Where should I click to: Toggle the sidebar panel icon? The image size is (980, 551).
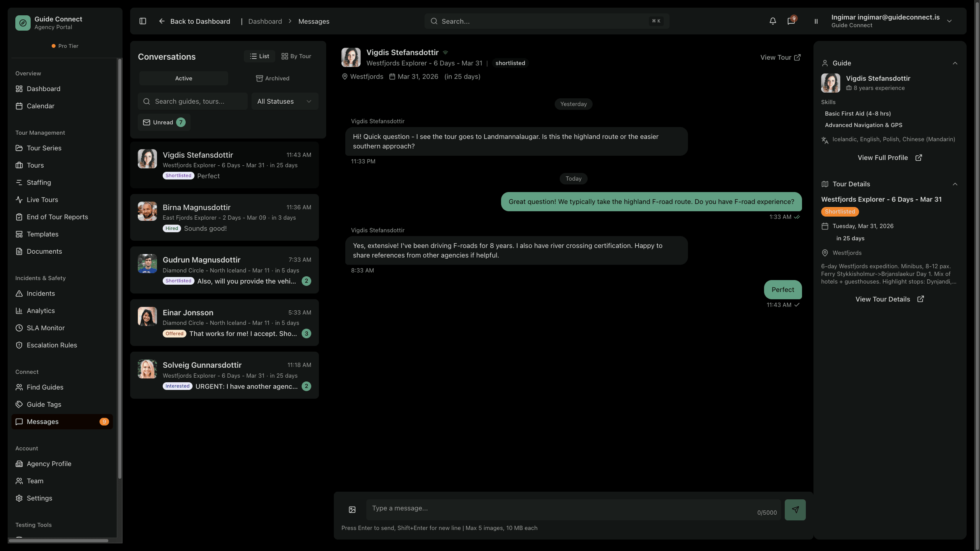pyautogui.click(x=142, y=21)
